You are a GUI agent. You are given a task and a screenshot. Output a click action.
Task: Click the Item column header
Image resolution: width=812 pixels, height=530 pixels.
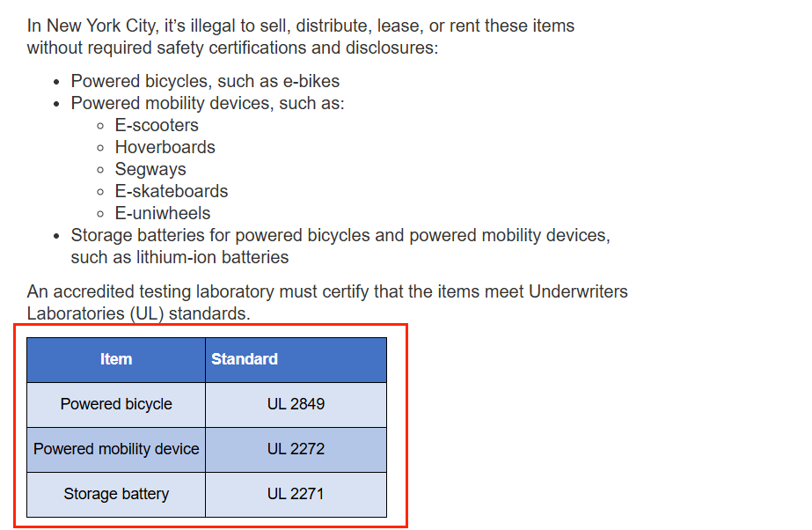(116, 360)
